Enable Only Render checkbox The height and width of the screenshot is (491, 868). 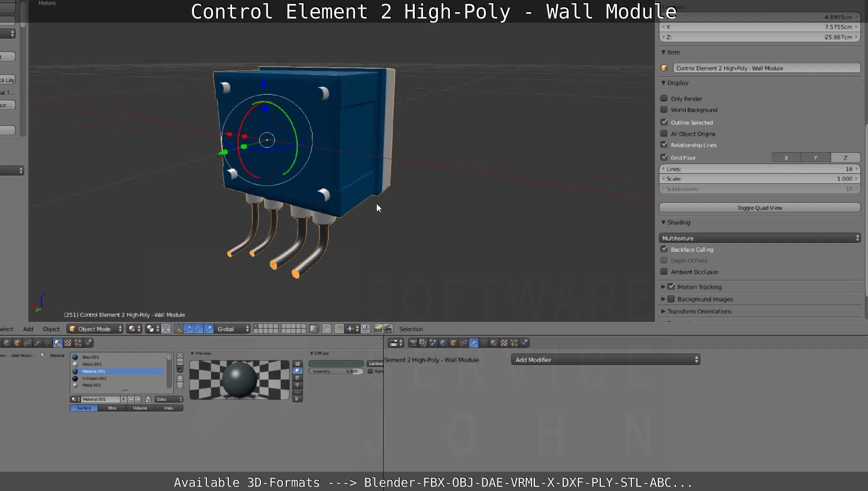coord(664,99)
